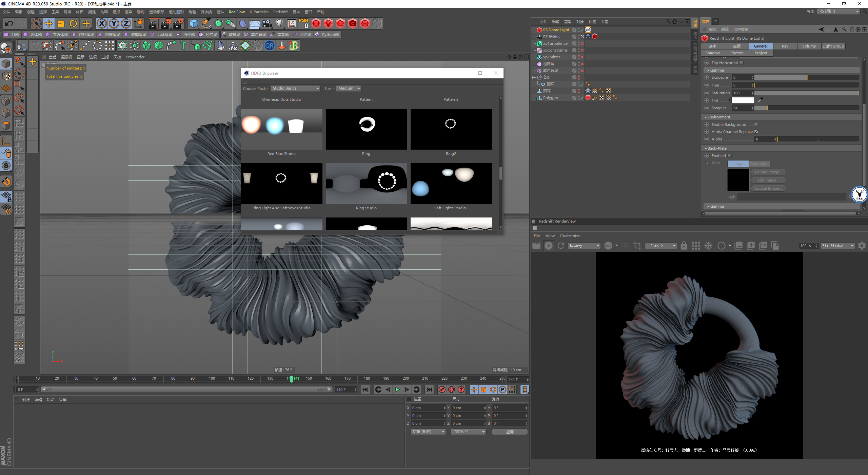868x475 pixels.
Task: Click the Tint white color swatch
Action: (743, 100)
